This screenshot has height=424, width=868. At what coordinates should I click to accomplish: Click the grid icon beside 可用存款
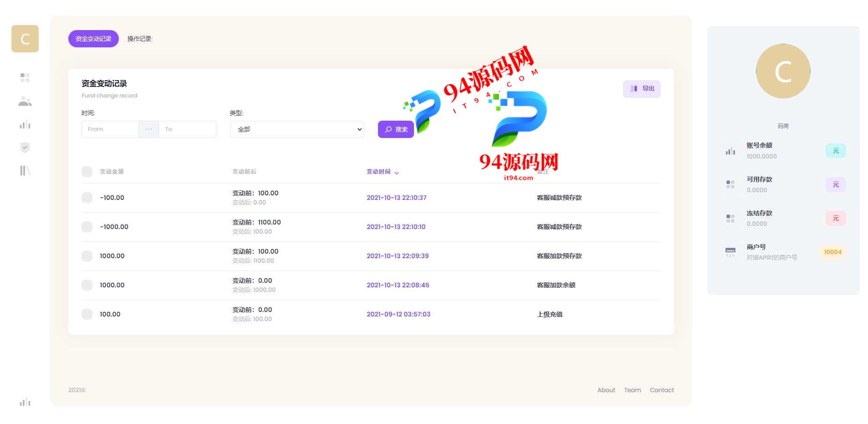pos(730,184)
